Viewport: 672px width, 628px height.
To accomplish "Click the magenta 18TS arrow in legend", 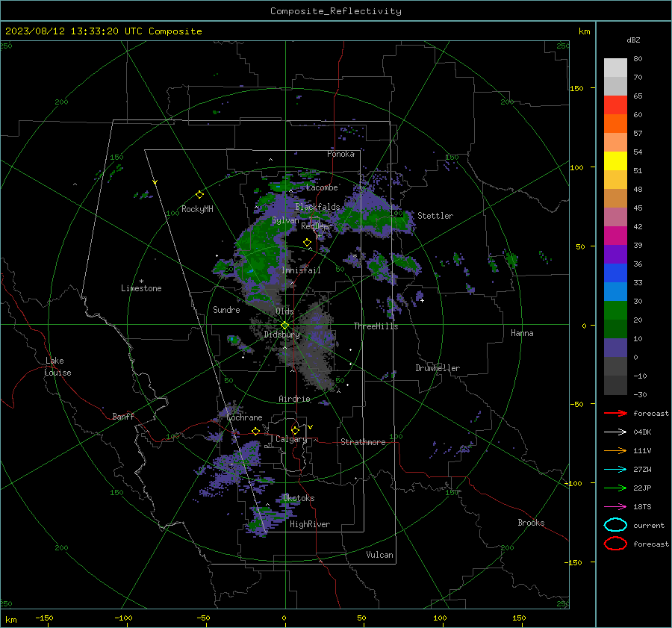I will pos(615,507).
